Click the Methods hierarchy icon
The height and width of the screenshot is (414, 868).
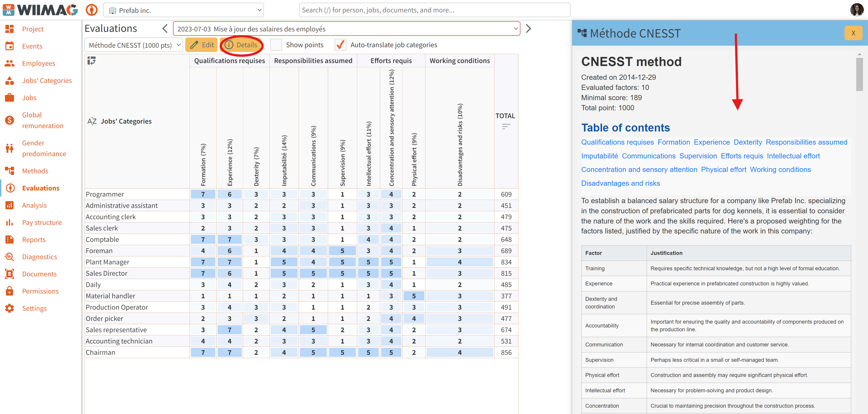(9, 171)
